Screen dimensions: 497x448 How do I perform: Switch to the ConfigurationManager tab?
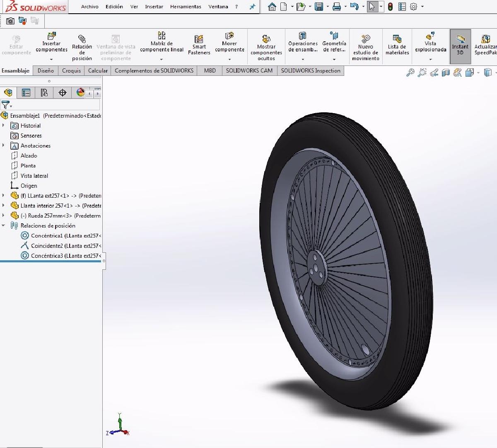pos(44,92)
